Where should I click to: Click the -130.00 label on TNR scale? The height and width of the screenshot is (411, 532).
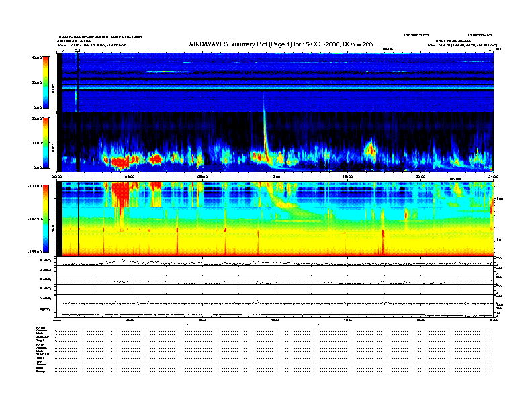coord(36,186)
